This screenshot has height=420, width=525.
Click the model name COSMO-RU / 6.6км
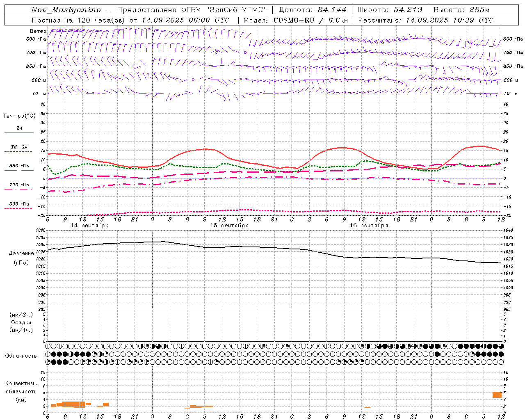click(x=311, y=20)
